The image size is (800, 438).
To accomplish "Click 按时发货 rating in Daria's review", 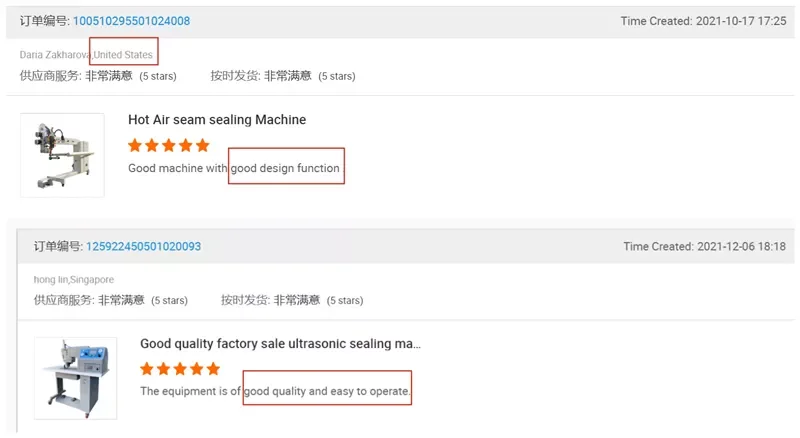I will (283, 75).
